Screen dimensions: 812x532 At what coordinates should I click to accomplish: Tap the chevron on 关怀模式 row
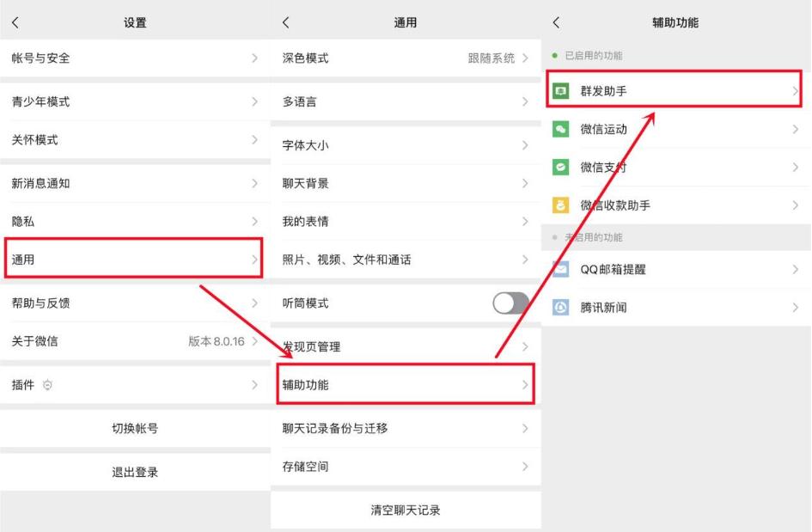255,140
